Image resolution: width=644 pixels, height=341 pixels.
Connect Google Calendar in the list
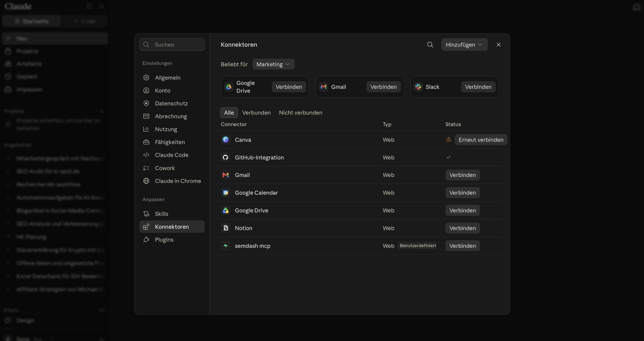coord(462,193)
